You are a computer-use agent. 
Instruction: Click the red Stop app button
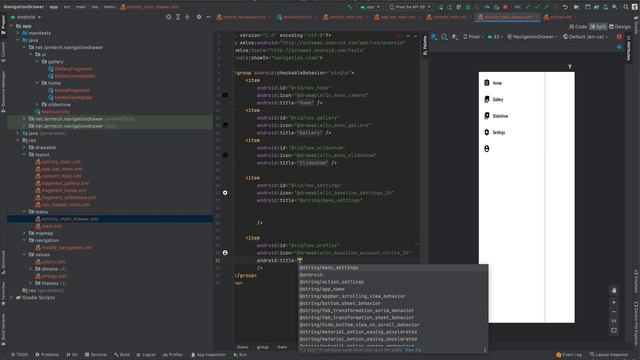click(x=505, y=7)
